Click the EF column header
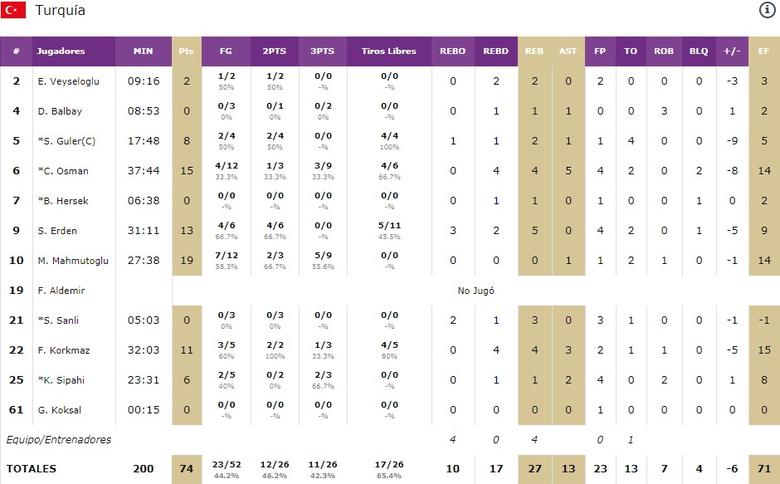This screenshot has width=780, height=484. (x=763, y=51)
